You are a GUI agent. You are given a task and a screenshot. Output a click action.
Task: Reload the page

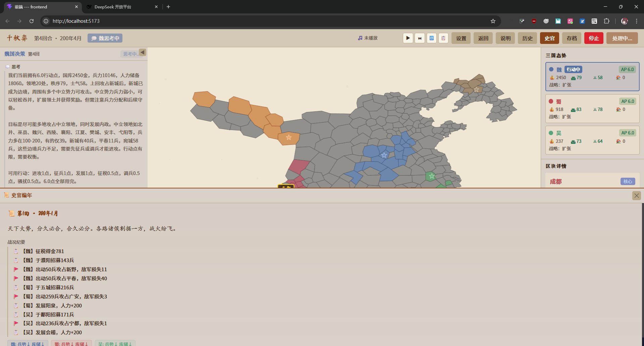coord(32,21)
